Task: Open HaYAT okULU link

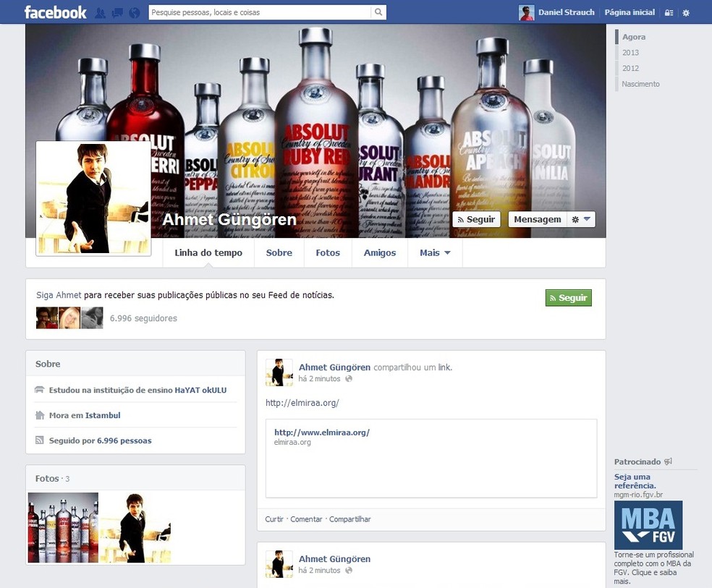Action: [200, 390]
